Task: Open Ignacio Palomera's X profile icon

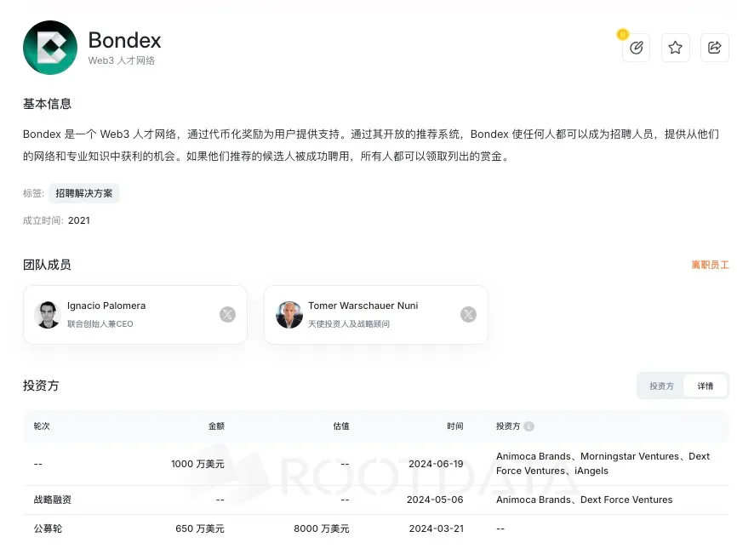Action: 227,315
